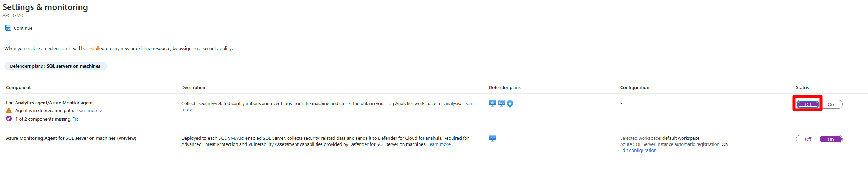This screenshot has width=868, height=170.
Task: Switch Azure Monitoring Agent for SQL to Off
Action: (808, 139)
